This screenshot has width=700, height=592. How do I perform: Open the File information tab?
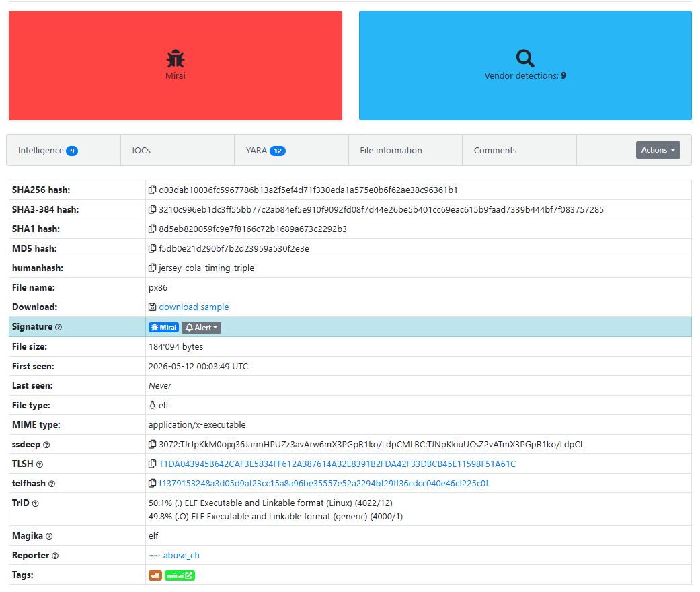[405, 150]
